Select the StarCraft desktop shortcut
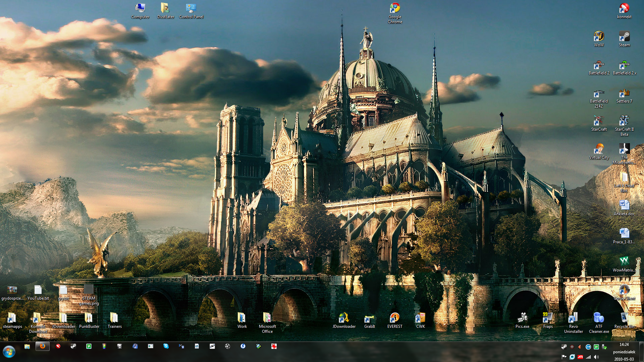This screenshot has width=644, height=362. (x=599, y=123)
